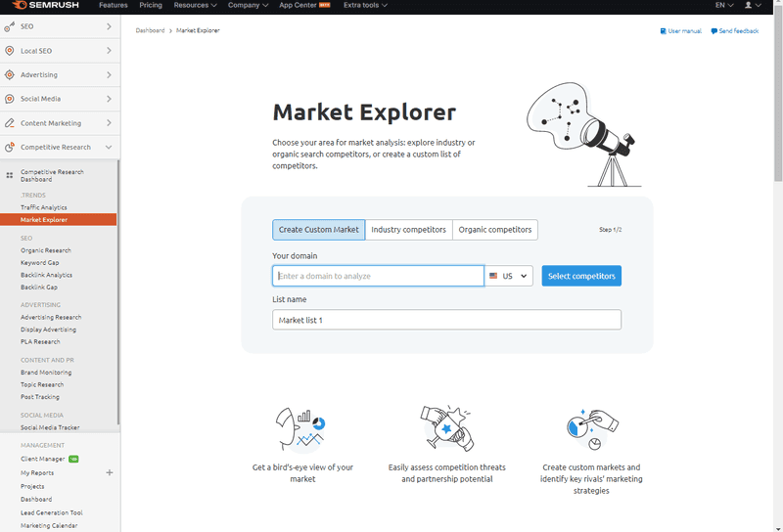Open Market Explorer in sidebar
This screenshot has height=532, width=783.
point(59,220)
